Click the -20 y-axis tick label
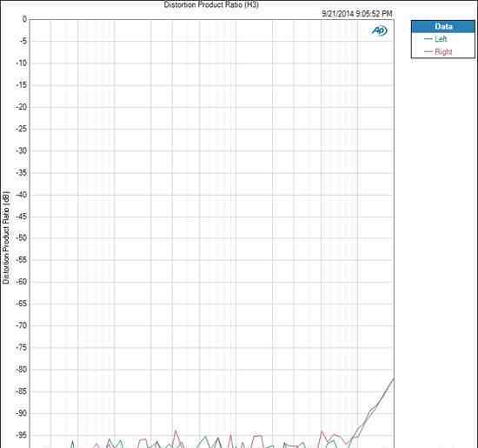This screenshot has height=448, width=478. click(x=22, y=107)
